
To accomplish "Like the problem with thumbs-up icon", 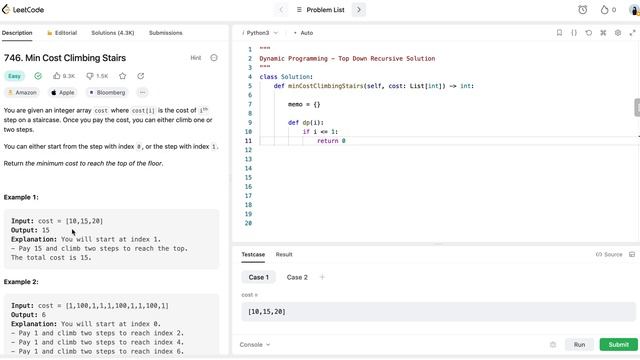I will pyautogui.click(x=57, y=76).
